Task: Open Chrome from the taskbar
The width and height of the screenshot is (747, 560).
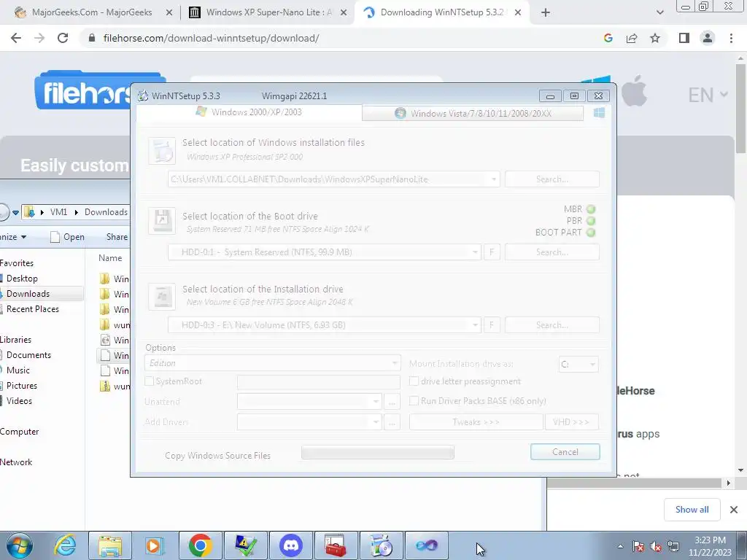Action: [x=200, y=545]
